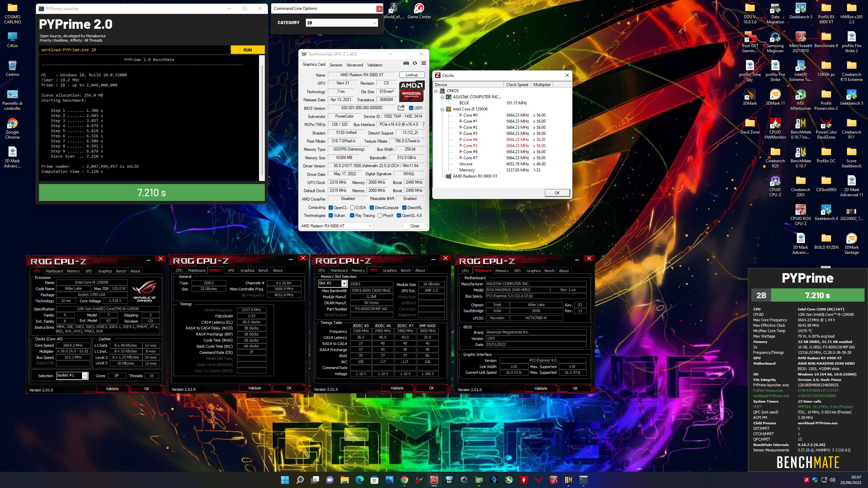Viewport: 868px width, 488px height.
Task: Click the BIOS share/export arrow icon in GPU-Z
Action: 401,108
